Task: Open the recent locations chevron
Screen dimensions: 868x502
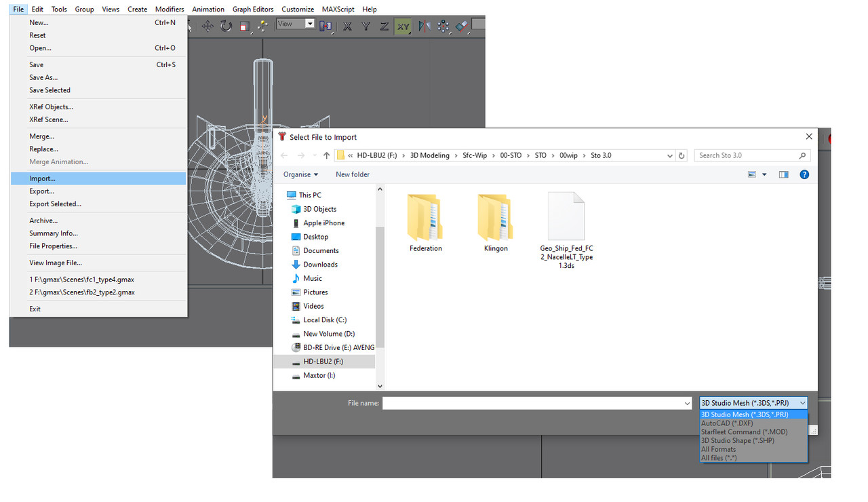Action: [x=314, y=155]
